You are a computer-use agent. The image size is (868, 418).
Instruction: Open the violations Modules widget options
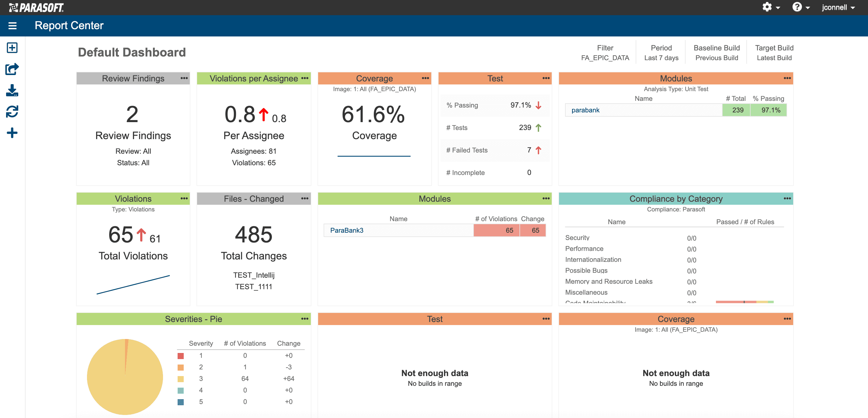tap(546, 198)
